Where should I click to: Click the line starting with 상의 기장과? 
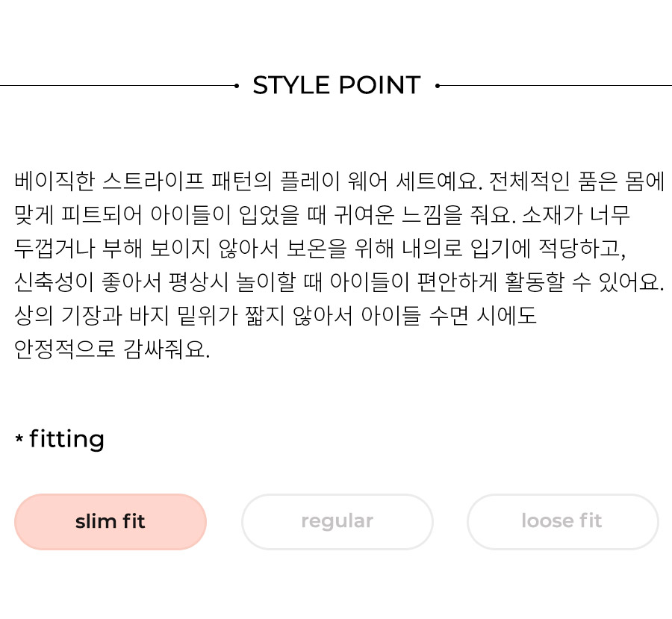pos(276,316)
